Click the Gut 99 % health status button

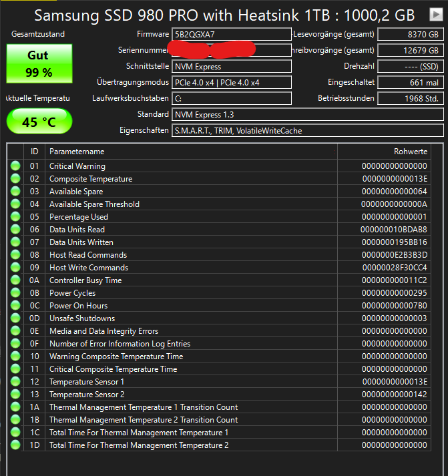[x=39, y=63]
